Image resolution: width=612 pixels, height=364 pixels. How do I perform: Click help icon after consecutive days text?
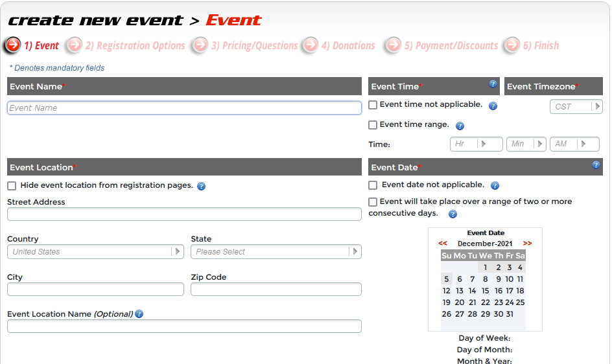point(453,214)
